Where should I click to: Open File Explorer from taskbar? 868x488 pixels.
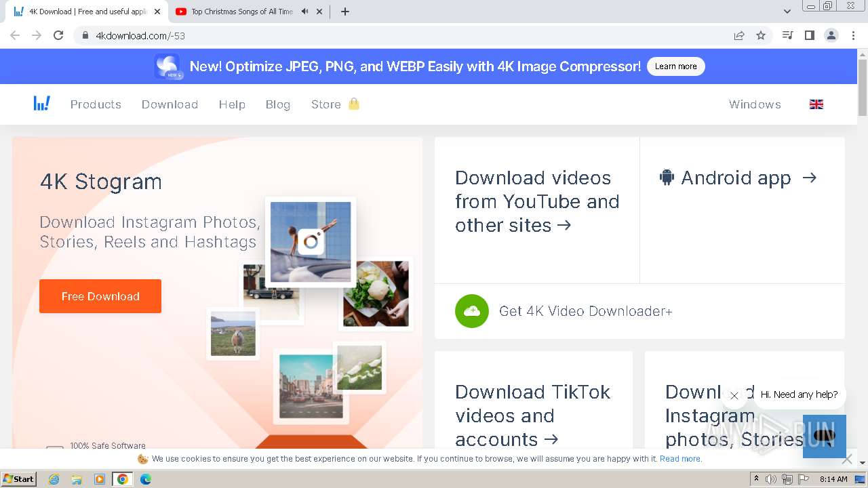[x=77, y=479]
